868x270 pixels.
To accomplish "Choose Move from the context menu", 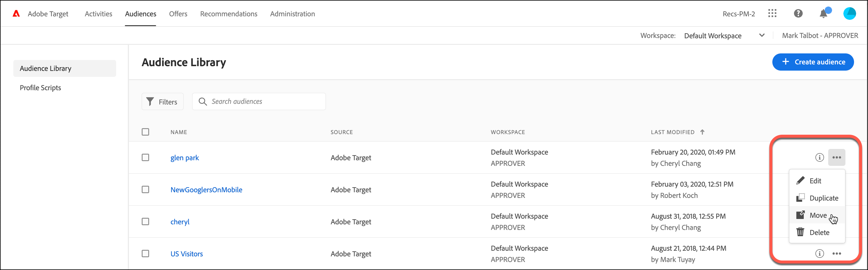I will pyautogui.click(x=818, y=215).
